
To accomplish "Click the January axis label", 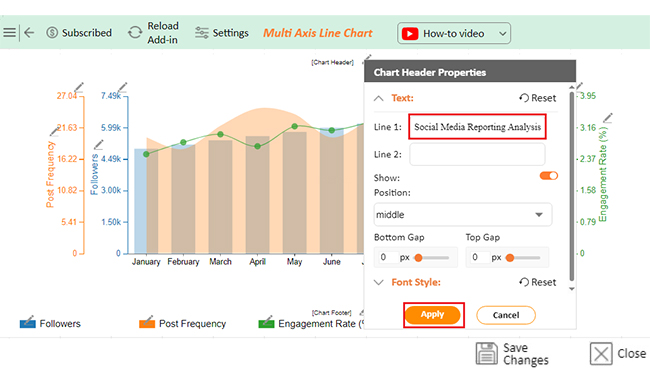I will coord(146,262).
